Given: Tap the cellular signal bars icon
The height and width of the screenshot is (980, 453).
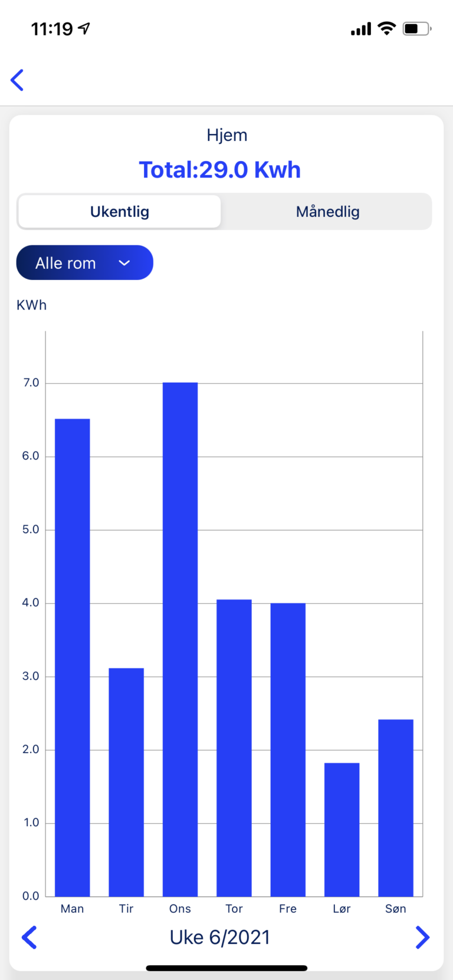Looking at the screenshot, I should coord(361,29).
